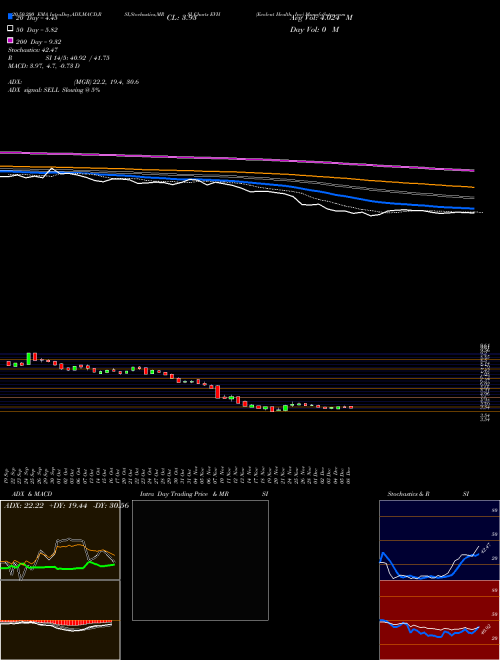The width and height of the screenshot is (500, 660).
Task: Click the red RSI chart panel
Action: click(x=439, y=620)
